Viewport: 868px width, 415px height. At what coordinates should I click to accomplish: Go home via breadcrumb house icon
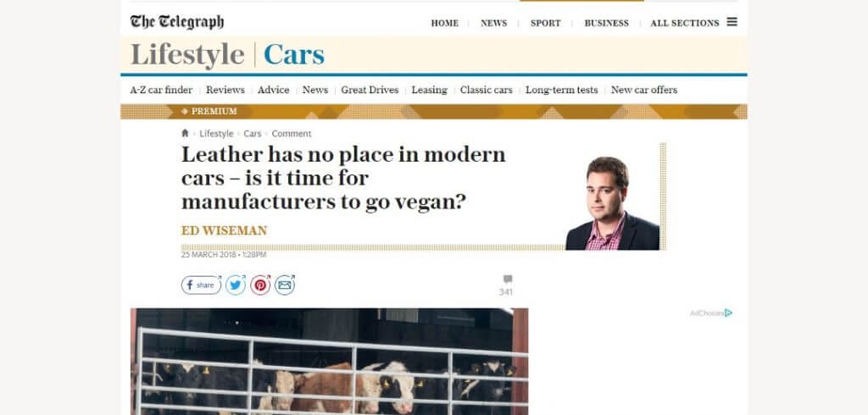click(185, 133)
